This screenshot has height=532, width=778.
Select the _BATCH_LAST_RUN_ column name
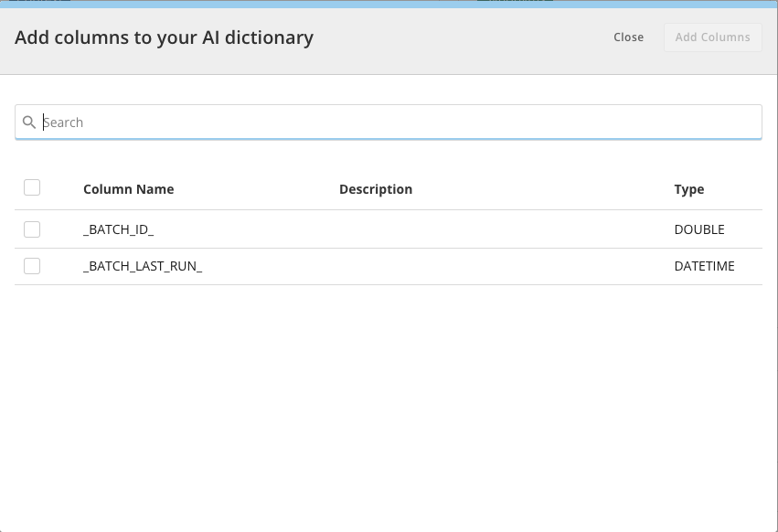(143, 266)
